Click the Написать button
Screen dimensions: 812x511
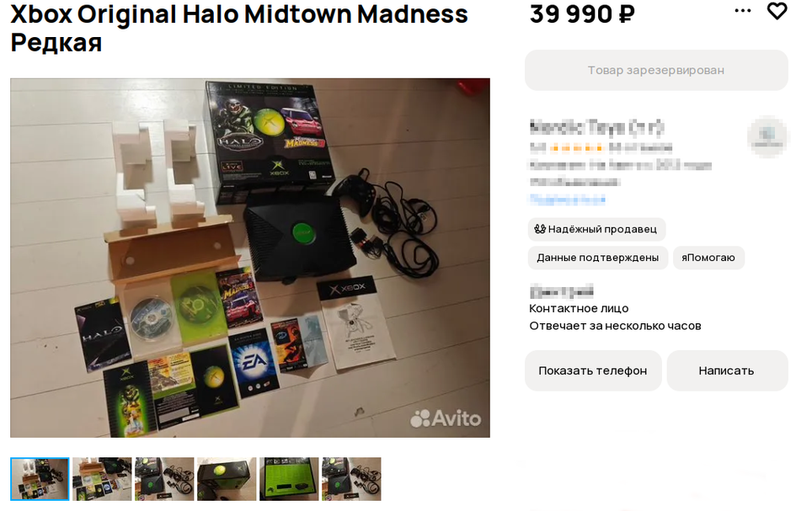pyautogui.click(x=727, y=370)
